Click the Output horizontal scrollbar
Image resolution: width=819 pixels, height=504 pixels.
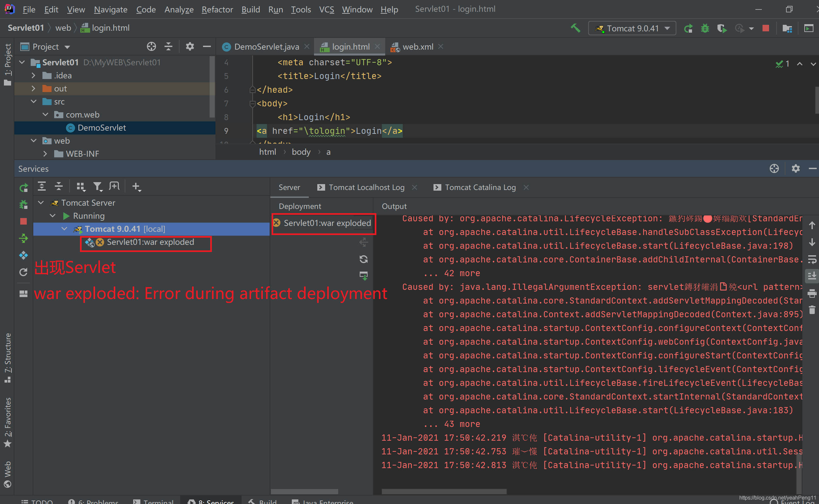point(444,492)
